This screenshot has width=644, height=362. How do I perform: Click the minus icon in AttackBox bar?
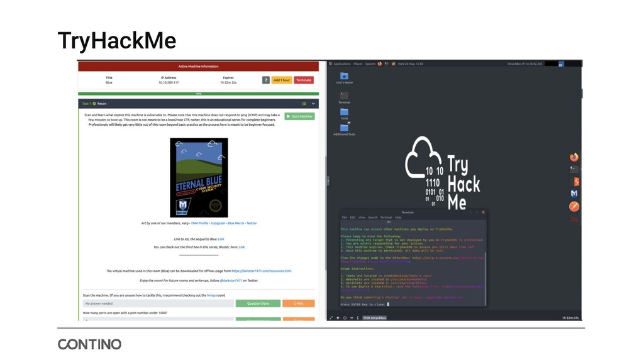pos(352,317)
